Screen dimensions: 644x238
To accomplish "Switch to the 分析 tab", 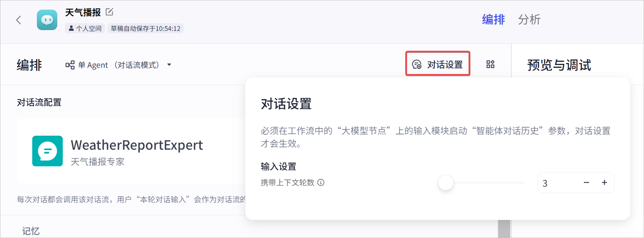I will pos(529,19).
